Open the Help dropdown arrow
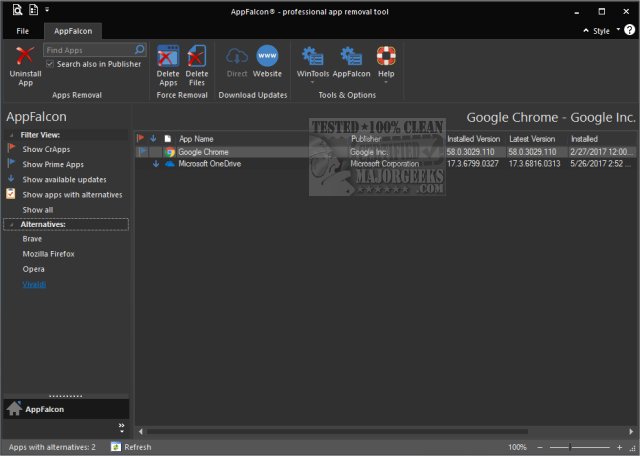The width and height of the screenshot is (640, 456). [x=386, y=82]
